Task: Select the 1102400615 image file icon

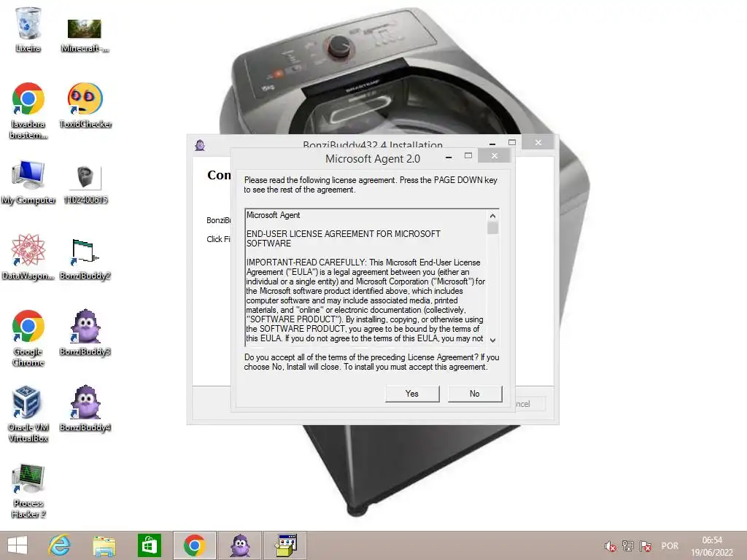Action: coord(85,184)
